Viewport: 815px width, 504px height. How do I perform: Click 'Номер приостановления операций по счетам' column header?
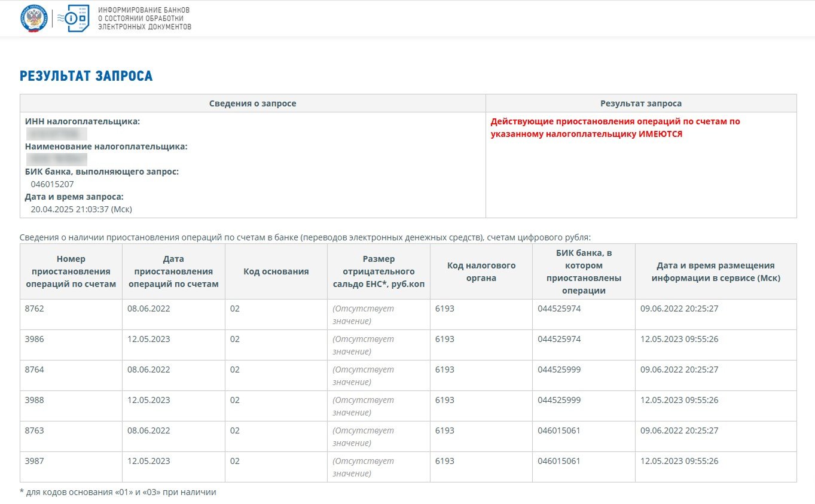click(71, 271)
